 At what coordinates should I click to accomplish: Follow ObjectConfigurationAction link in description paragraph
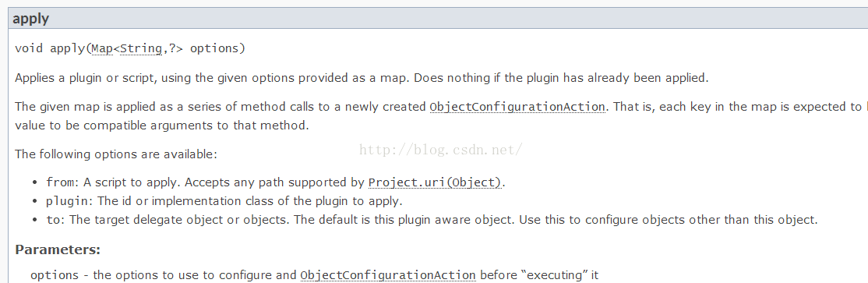pos(517,107)
